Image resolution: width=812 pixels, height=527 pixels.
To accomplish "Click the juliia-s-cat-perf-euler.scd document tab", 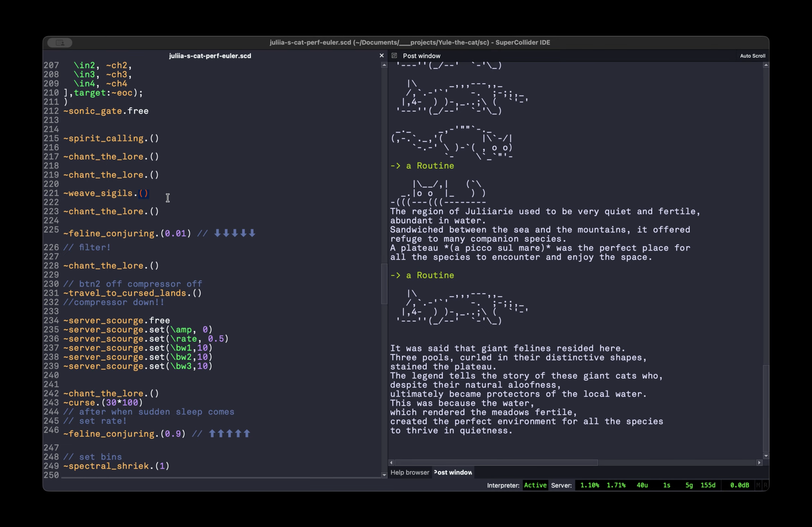I will pyautogui.click(x=210, y=56).
